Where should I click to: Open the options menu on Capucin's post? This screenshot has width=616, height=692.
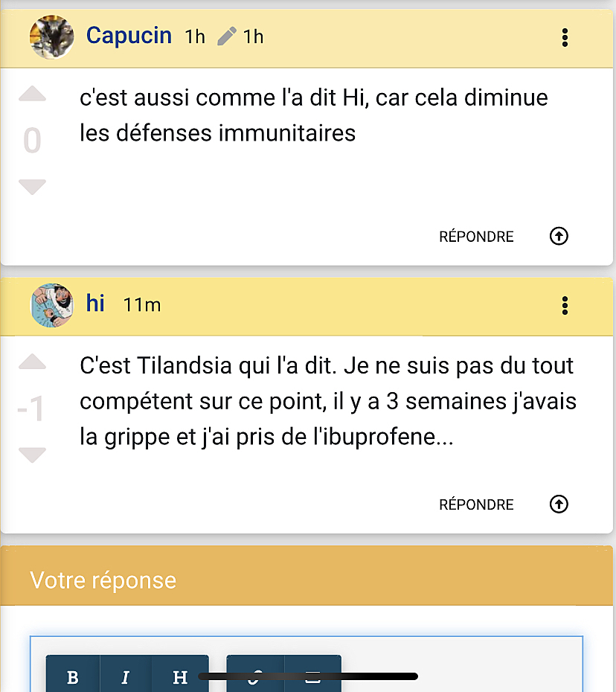pos(565,37)
